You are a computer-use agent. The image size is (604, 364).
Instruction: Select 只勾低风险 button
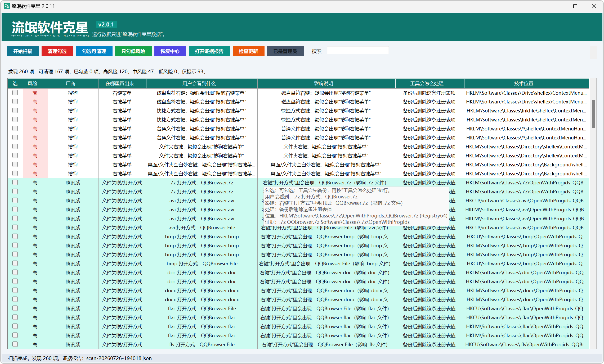point(133,51)
